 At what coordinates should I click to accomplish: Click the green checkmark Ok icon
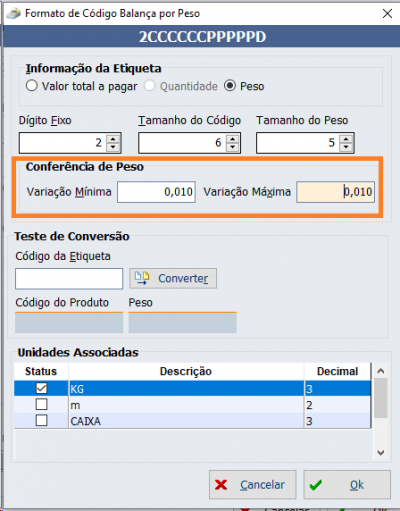(315, 485)
